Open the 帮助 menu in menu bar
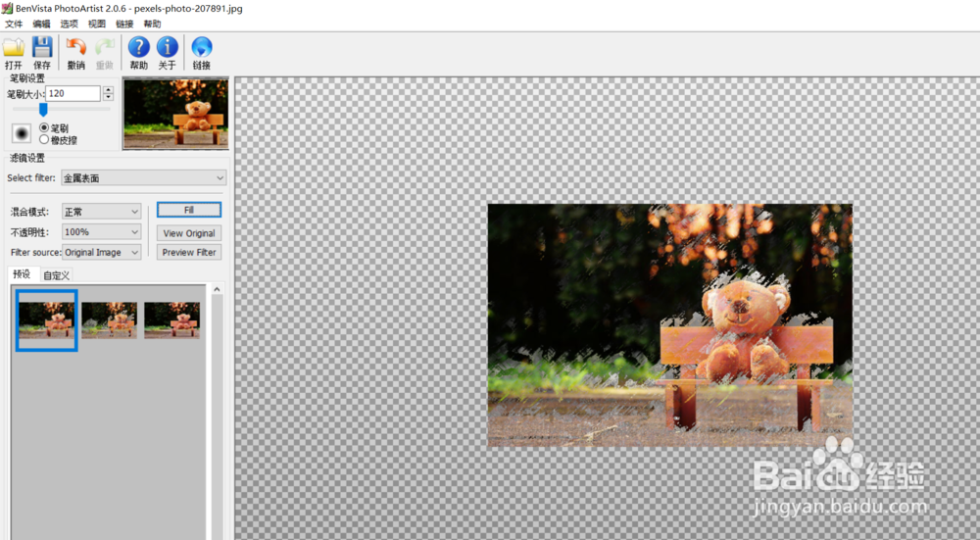The height and width of the screenshot is (540, 980). coord(152,24)
